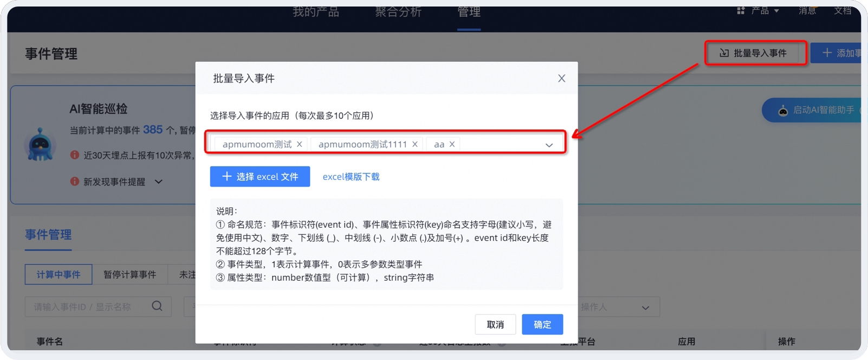868x360 pixels.
Task: Remove the apmumoom测试1111 tag
Action: (414, 144)
